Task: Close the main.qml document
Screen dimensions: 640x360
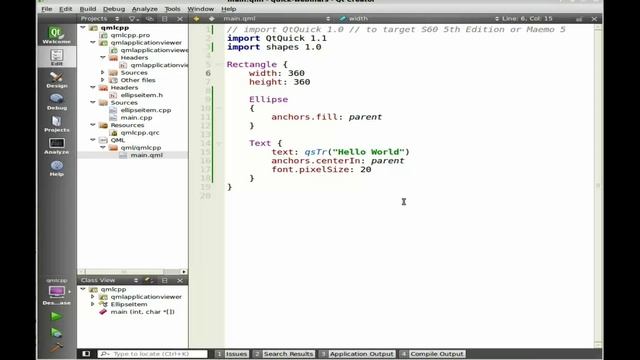Action: point(594,19)
